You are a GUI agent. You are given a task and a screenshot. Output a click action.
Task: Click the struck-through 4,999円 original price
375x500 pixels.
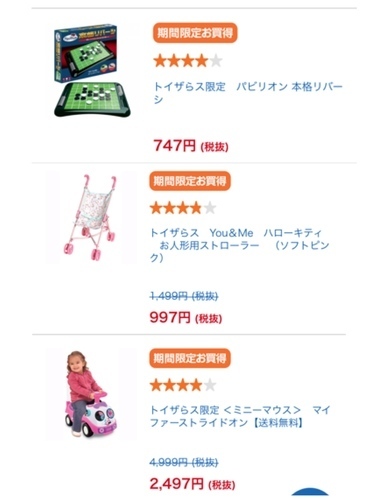pyautogui.click(x=184, y=462)
